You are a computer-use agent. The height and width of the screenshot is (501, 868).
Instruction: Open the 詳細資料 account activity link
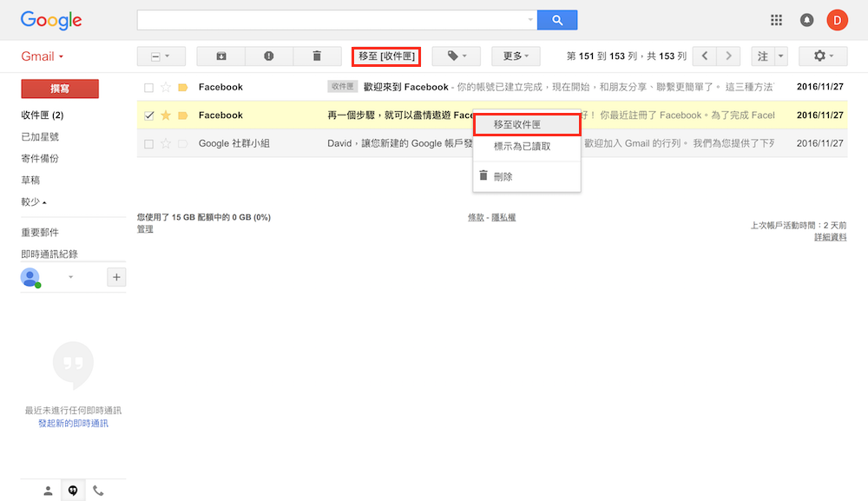pyautogui.click(x=831, y=237)
